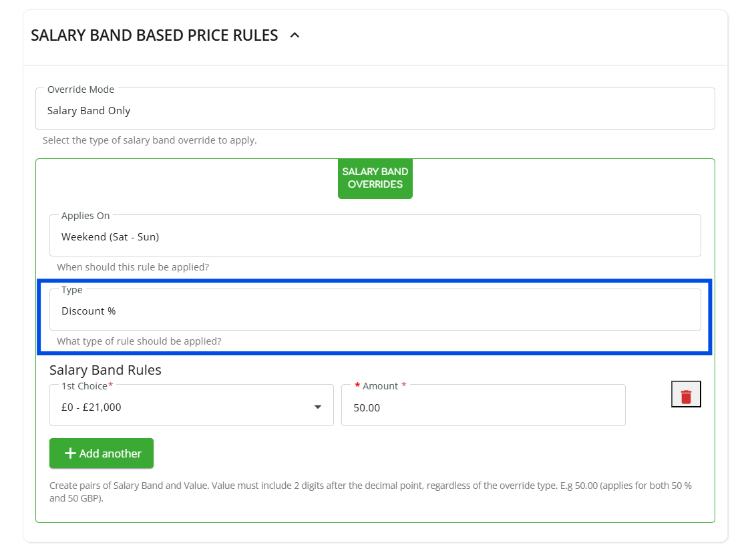Click the plus icon on Add another
This screenshot has width=756, height=545.
click(70, 453)
